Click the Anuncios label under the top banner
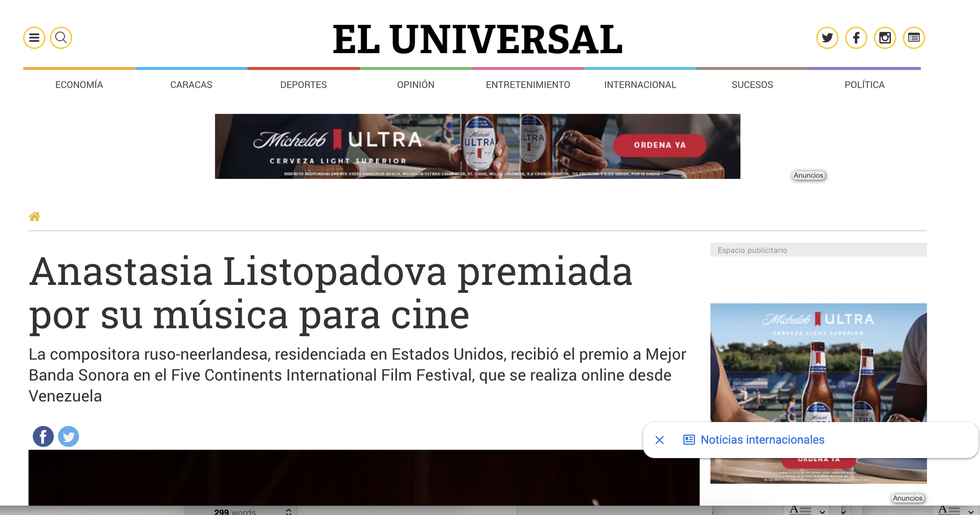 click(808, 176)
